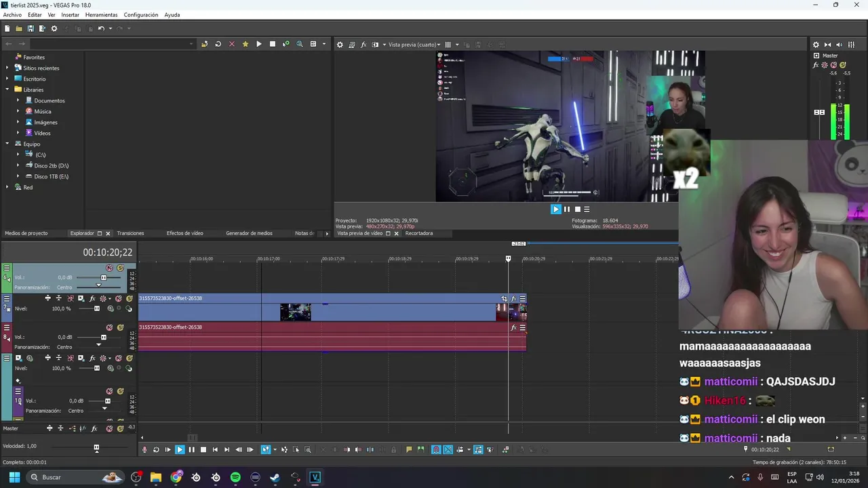The height and width of the screenshot is (488, 868).
Task: Open a project with the folder icon
Action: click(x=19, y=28)
